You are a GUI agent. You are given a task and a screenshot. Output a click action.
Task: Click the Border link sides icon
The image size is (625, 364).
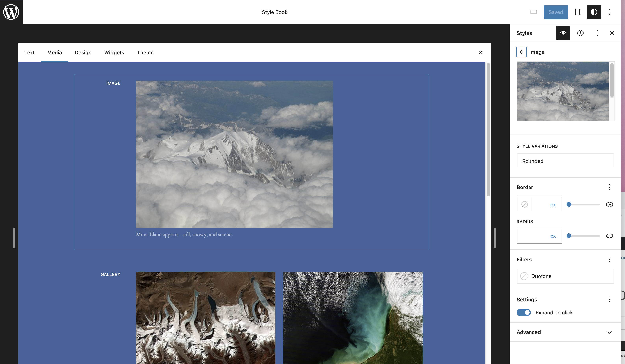coord(609,204)
